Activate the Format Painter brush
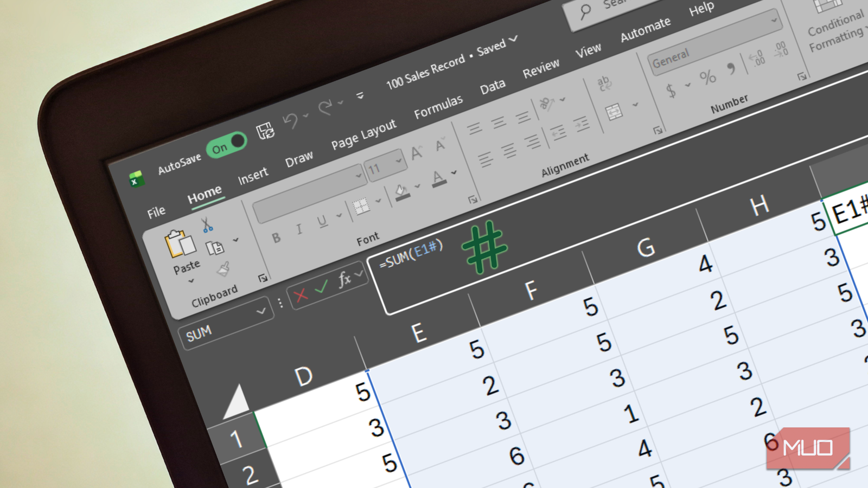This screenshot has width=868, height=488. click(223, 269)
